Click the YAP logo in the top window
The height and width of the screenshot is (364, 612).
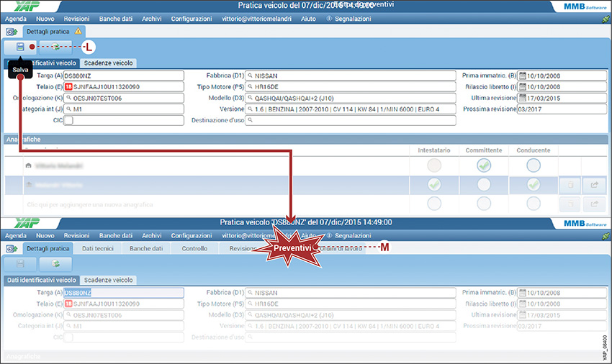tap(27, 6)
